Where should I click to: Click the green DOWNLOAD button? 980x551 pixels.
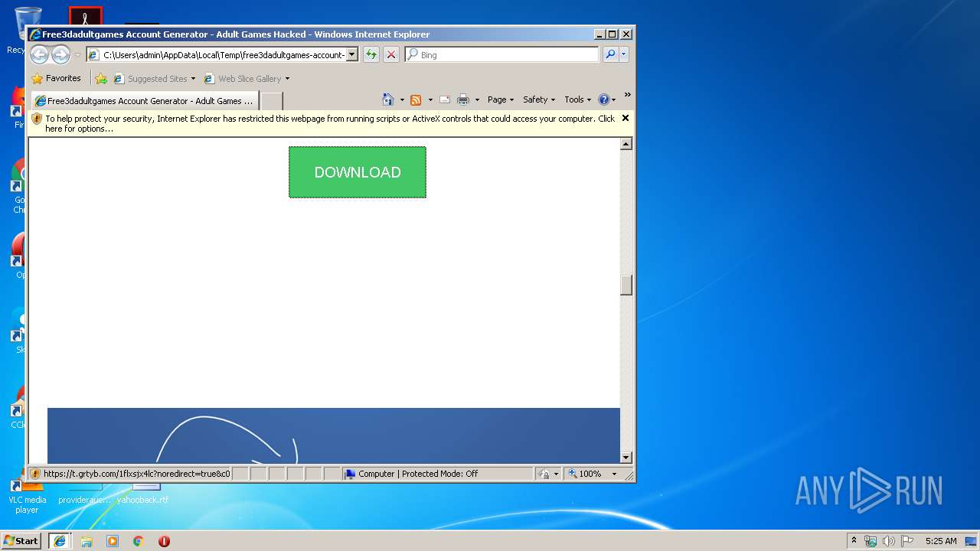[358, 172]
